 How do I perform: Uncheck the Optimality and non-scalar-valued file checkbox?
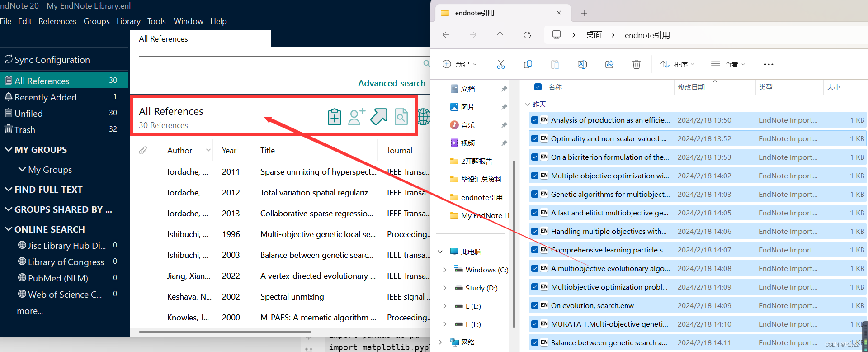[x=535, y=138]
